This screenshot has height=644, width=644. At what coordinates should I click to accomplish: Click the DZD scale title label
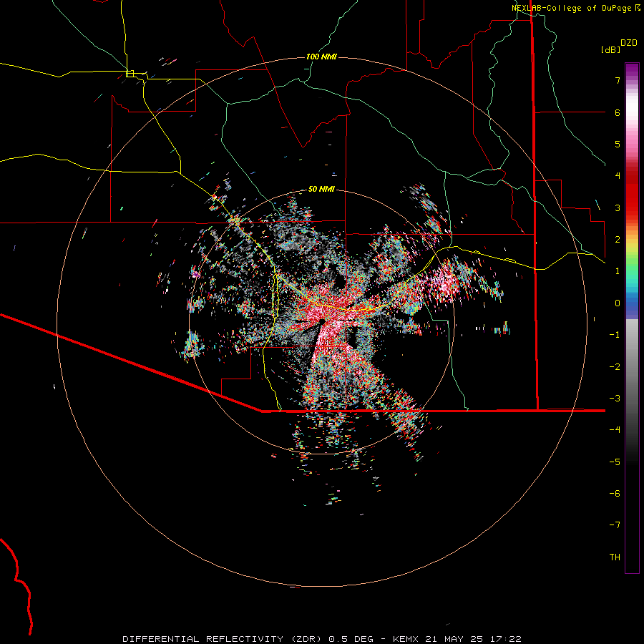click(629, 43)
